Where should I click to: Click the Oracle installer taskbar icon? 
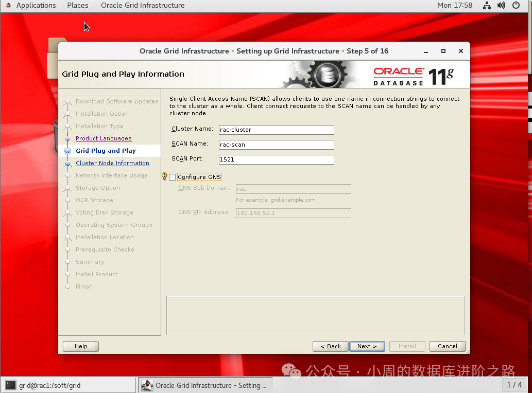tap(147, 385)
